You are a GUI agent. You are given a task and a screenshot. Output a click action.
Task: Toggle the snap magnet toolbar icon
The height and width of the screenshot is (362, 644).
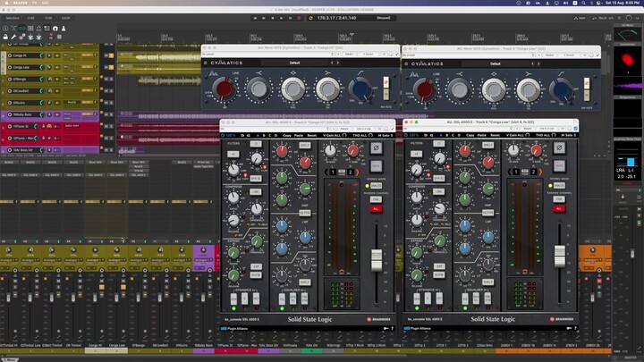(x=55, y=29)
